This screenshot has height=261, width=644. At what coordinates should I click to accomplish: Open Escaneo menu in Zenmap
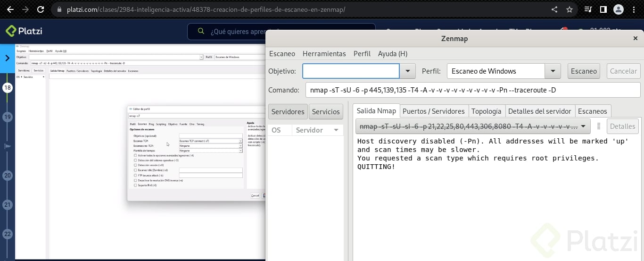click(x=282, y=54)
